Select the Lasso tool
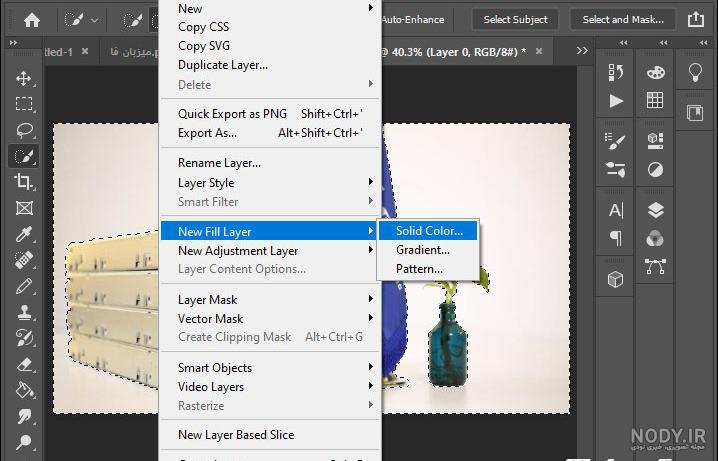The width and height of the screenshot is (718, 461). click(24, 130)
